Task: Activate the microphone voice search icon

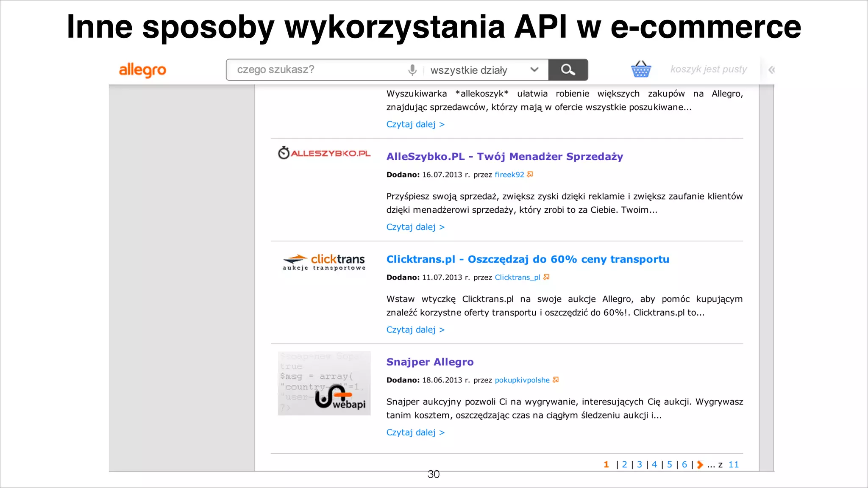Action: pos(412,70)
